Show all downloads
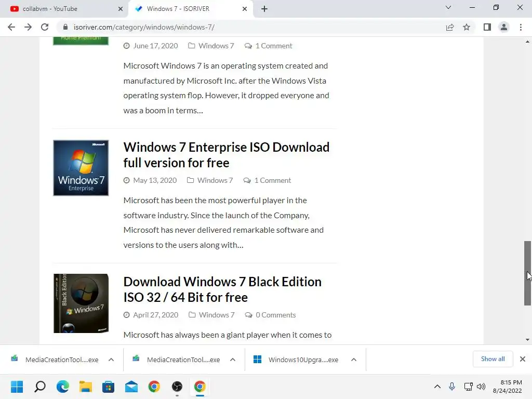Viewport: 532px width, 399px height. pos(493,359)
